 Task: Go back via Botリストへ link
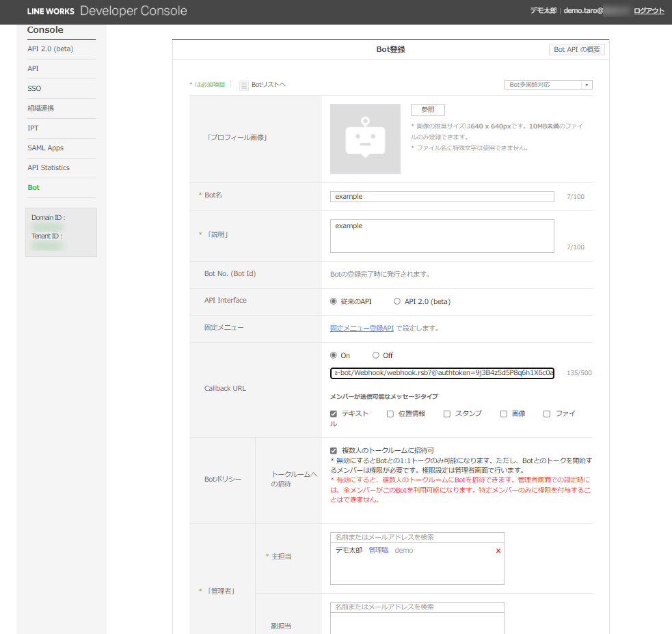[268, 85]
